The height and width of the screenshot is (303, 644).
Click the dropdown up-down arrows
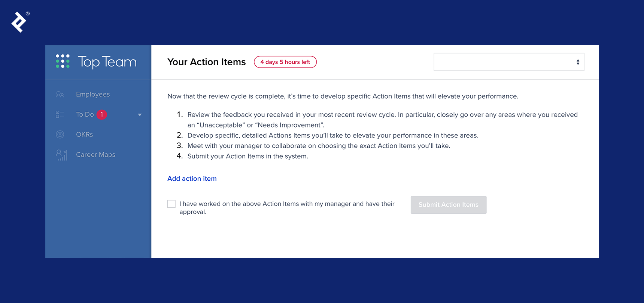pos(578,62)
